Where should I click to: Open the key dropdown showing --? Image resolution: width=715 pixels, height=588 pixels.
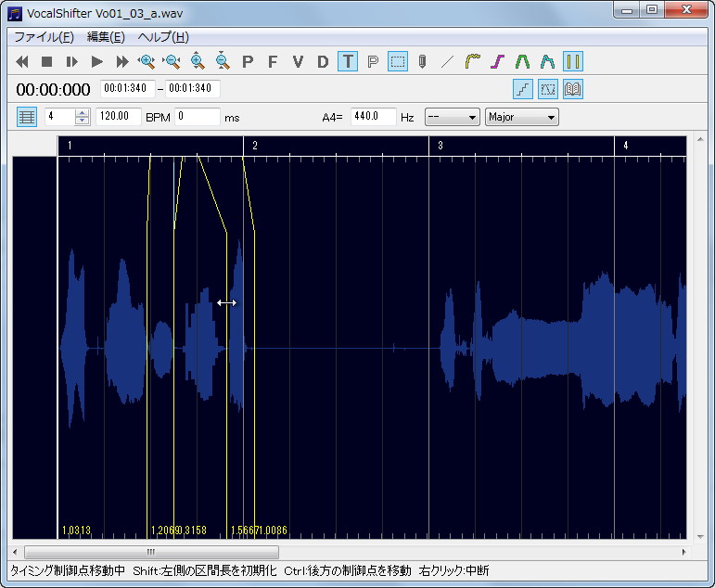[x=452, y=117]
